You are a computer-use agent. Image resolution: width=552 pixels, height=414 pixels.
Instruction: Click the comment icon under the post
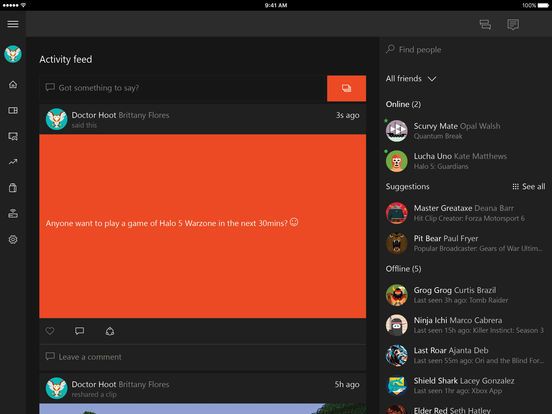(80, 331)
